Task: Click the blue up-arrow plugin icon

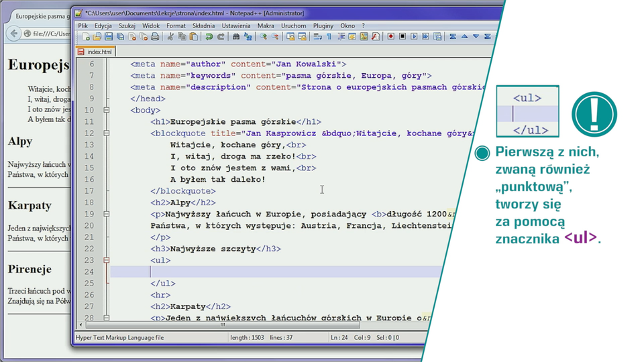Action: [x=464, y=36]
